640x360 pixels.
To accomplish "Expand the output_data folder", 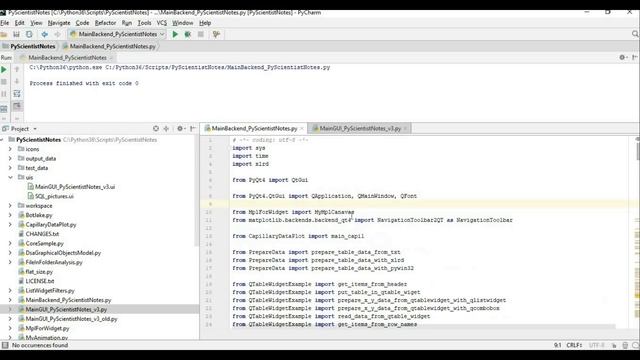I will [x=10, y=159].
